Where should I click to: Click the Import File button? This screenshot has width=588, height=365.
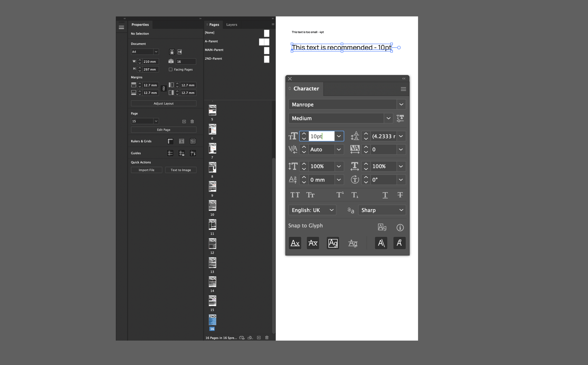(x=147, y=170)
